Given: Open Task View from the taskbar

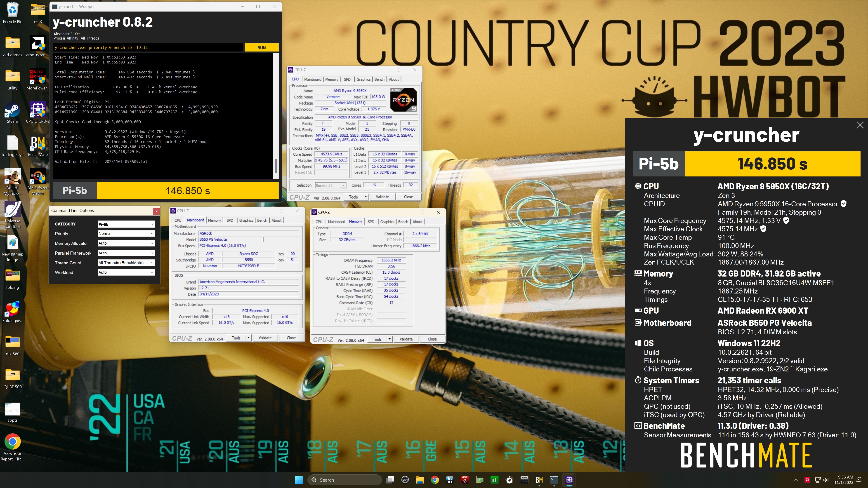Looking at the screenshot, I should click(390, 480).
